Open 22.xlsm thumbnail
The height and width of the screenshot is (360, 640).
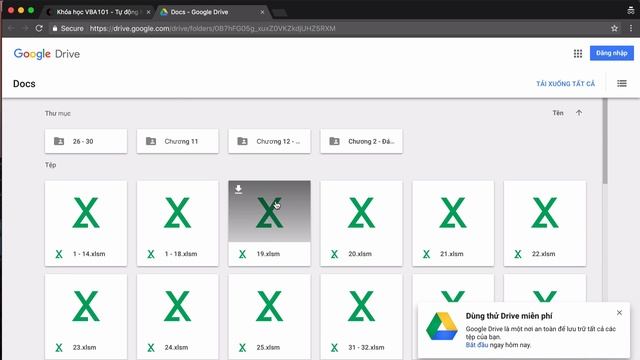(x=545, y=211)
